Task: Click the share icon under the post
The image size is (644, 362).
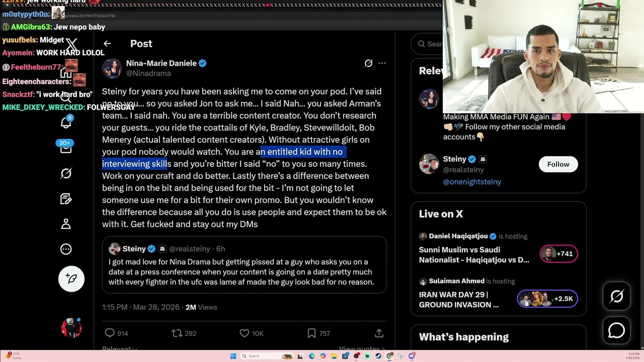Action: tap(379, 333)
